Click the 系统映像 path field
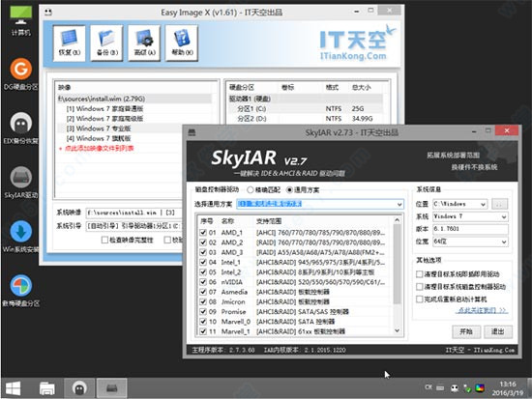 point(133,213)
